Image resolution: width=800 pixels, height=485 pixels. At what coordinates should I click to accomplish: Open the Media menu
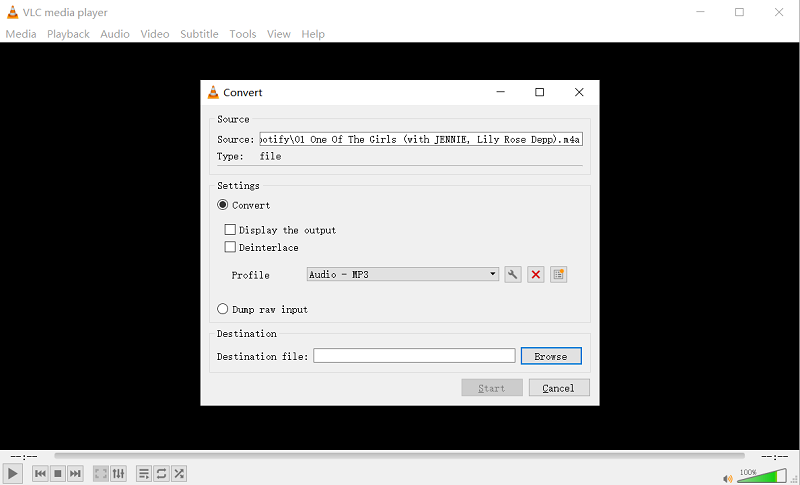(21, 34)
